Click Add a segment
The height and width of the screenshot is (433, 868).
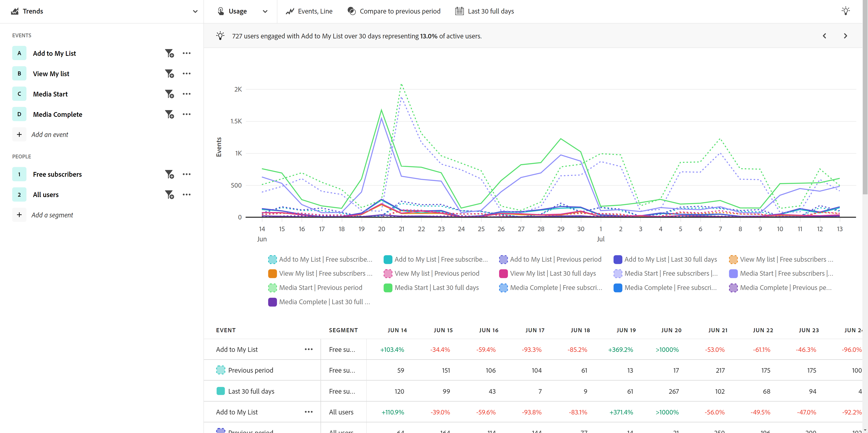(52, 215)
